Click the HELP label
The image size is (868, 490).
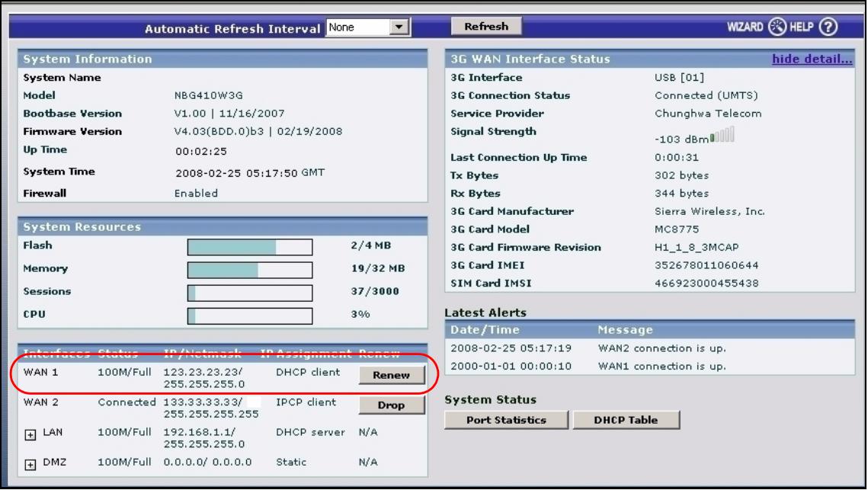tap(801, 27)
